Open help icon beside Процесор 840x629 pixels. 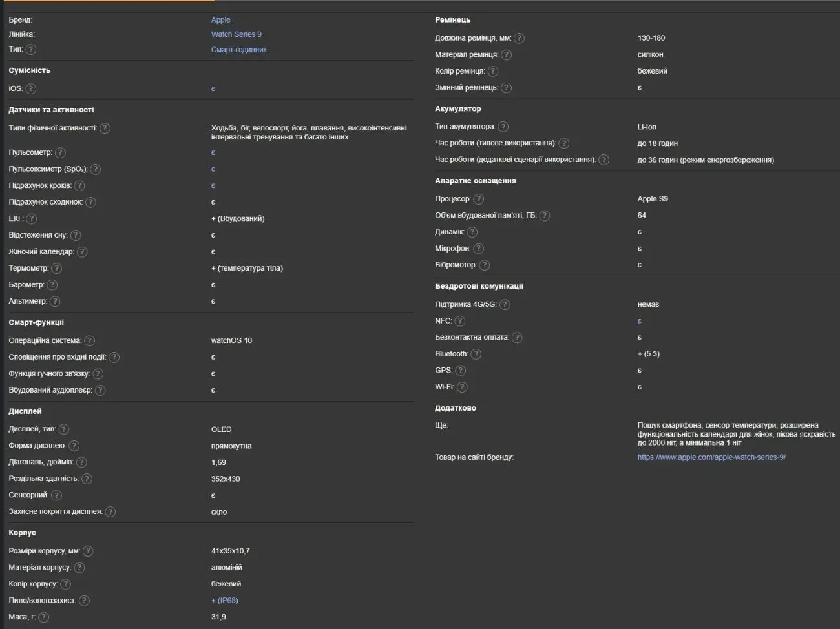tap(478, 199)
